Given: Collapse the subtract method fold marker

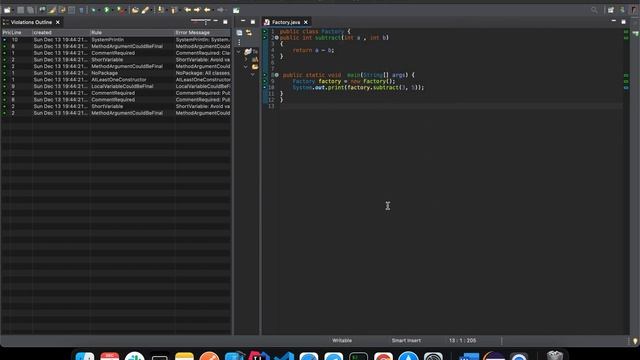Looking at the screenshot, I should [x=277, y=38].
